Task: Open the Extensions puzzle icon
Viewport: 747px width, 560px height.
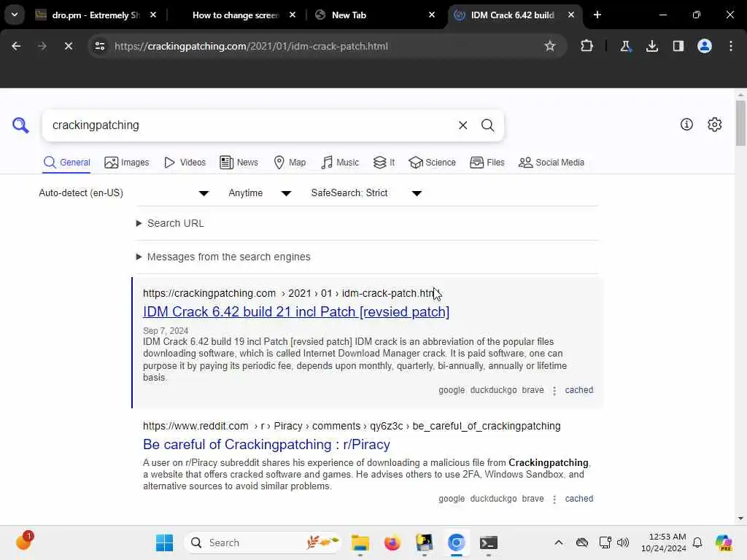Action: (x=587, y=46)
